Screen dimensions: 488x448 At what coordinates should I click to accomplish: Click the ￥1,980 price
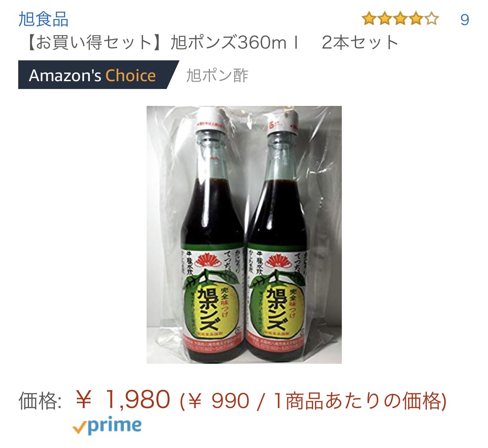tap(123, 399)
